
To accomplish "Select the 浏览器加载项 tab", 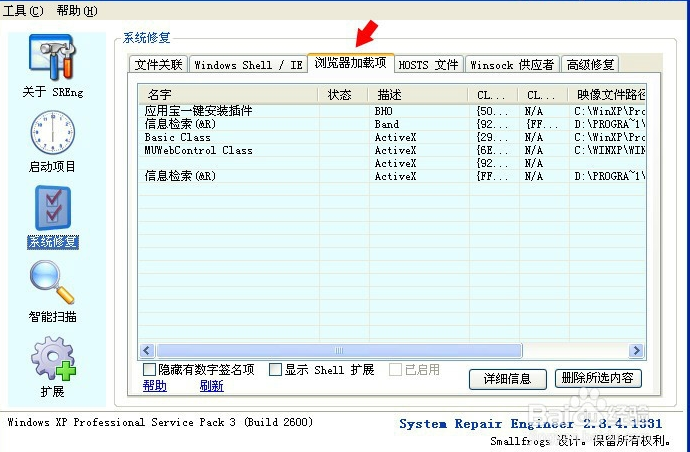I will coord(350,63).
